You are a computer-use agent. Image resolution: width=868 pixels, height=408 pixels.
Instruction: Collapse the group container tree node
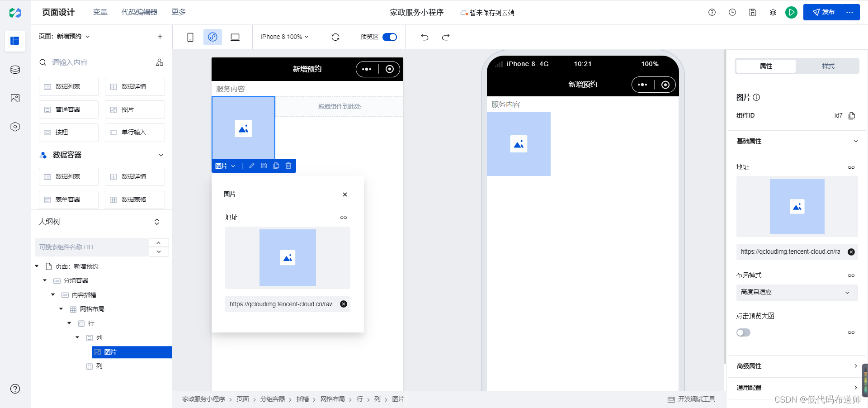[x=45, y=280]
